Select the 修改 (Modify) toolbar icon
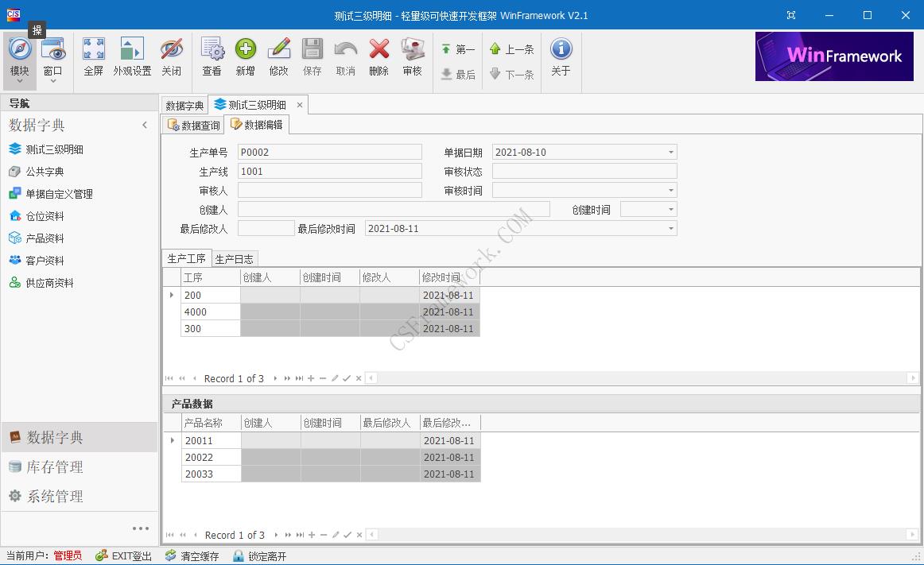 coord(279,56)
